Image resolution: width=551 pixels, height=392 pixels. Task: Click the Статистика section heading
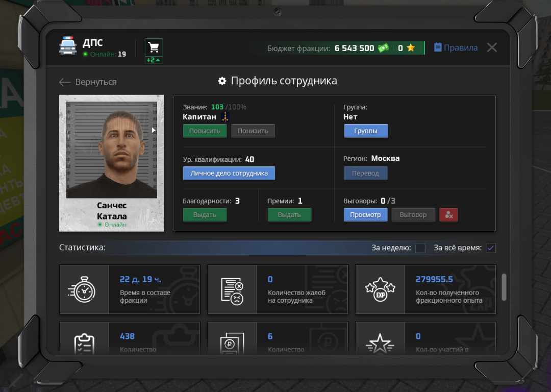[82, 248]
